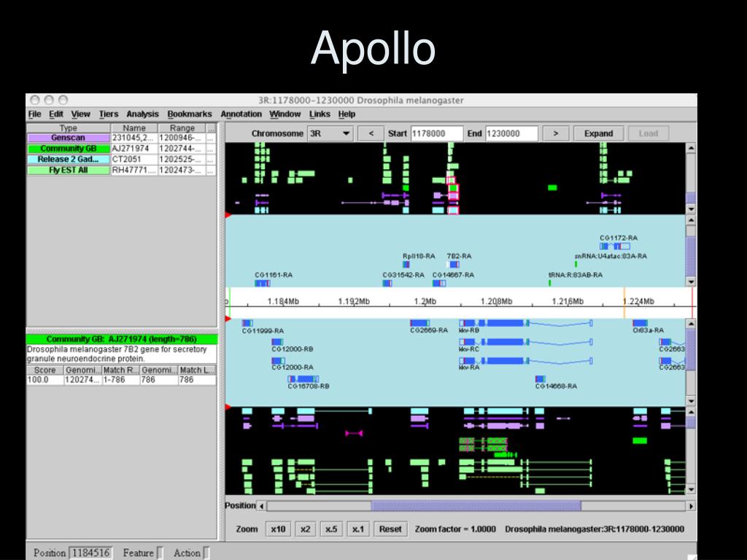Click the x.5 zoom button
747x560 pixels.
pos(331,529)
